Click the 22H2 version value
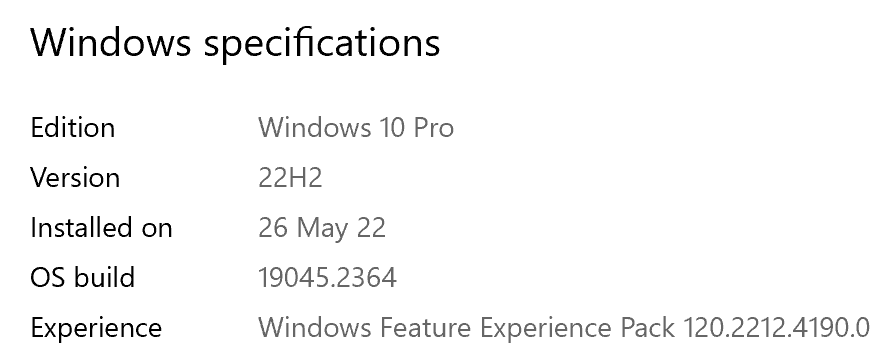 pyautogui.click(x=290, y=177)
